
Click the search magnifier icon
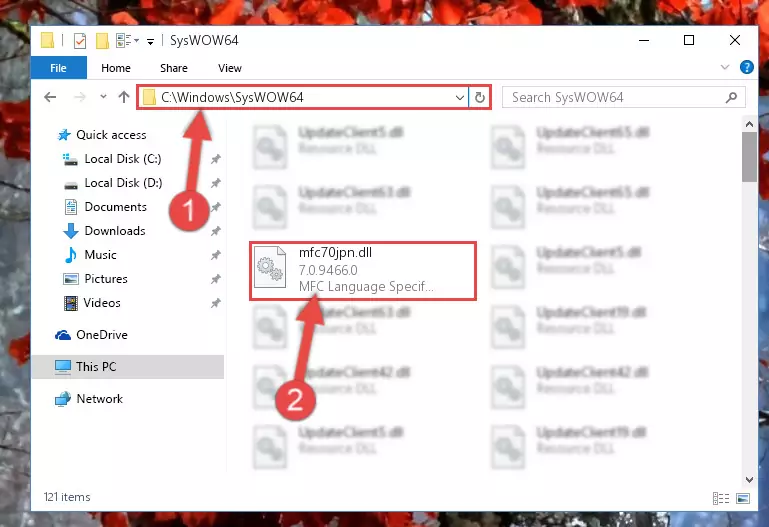pyautogui.click(x=731, y=98)
